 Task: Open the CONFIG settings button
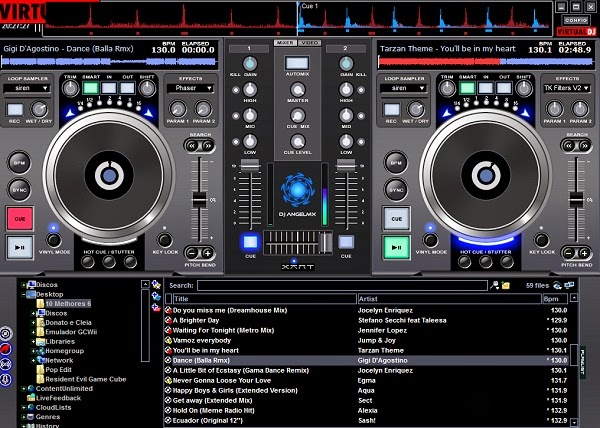(576, 20)
